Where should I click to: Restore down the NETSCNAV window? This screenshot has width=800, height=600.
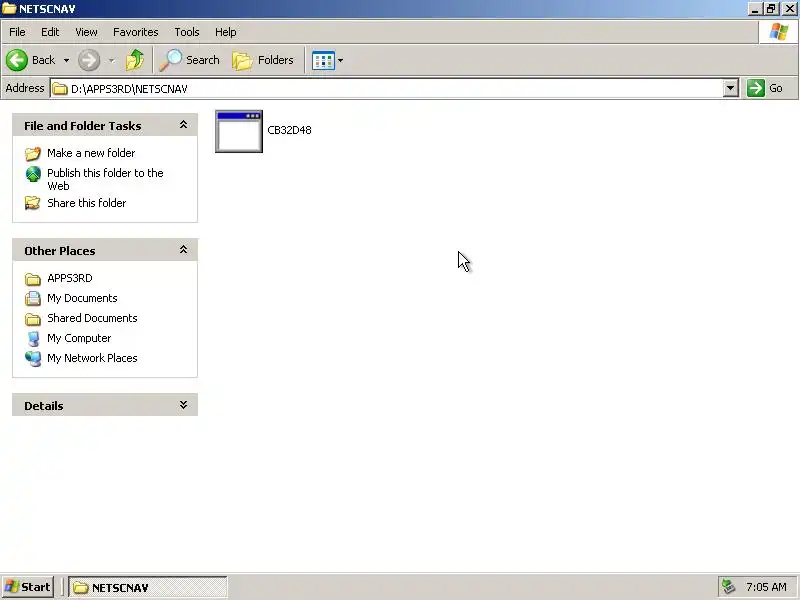tap(771, 9)
